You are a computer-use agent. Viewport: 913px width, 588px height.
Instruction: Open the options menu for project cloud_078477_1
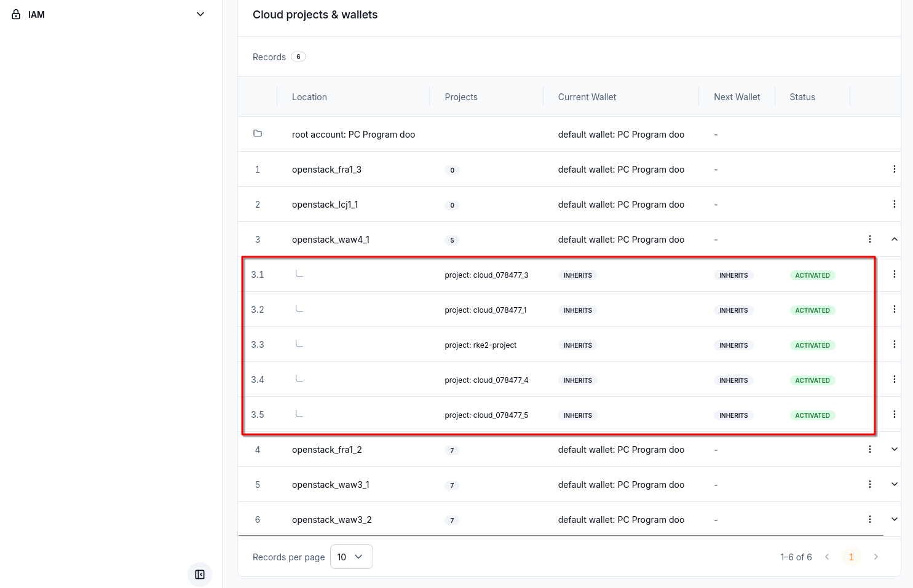pos(894,309)
